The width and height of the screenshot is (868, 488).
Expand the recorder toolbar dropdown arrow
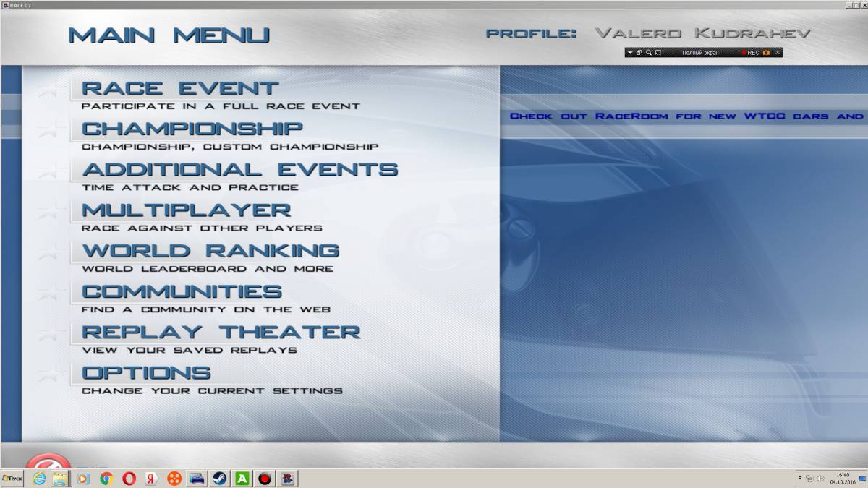tap(630, 53)
